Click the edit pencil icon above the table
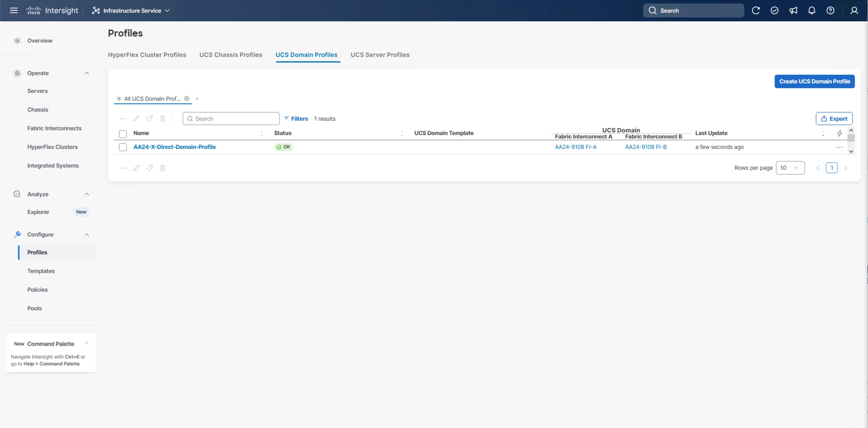This screenshot has height=428, width=868. coord(136,119)
